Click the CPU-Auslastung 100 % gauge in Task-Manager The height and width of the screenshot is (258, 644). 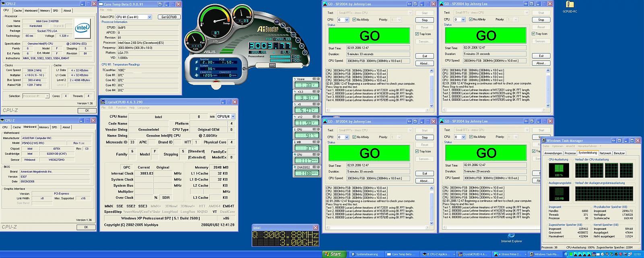pyautogui.click(x=559, y=170)
